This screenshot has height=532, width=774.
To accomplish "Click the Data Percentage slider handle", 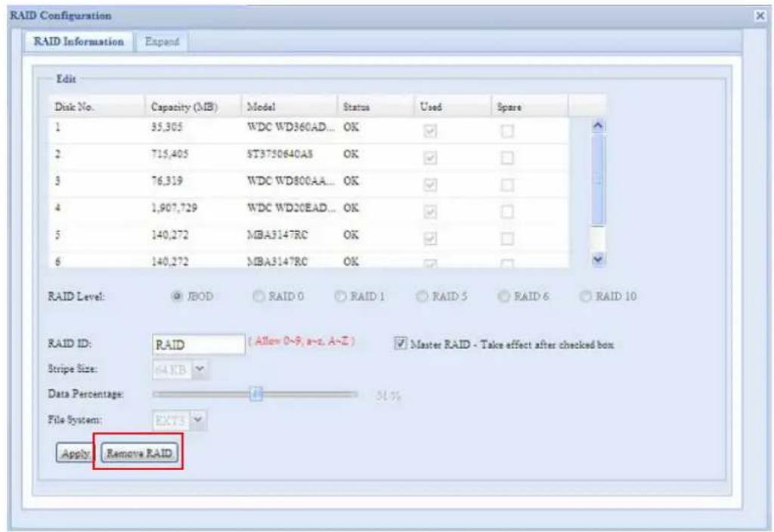I will tap(256, 394).
